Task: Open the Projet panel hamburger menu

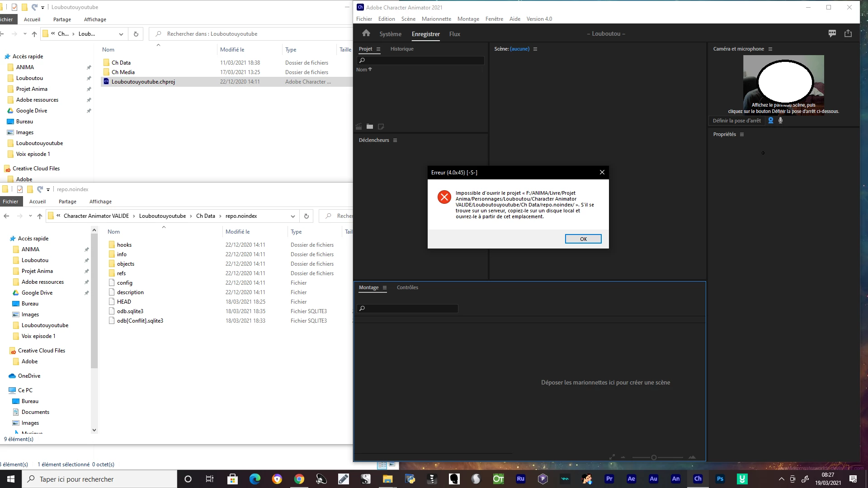Action: (378, 49)
